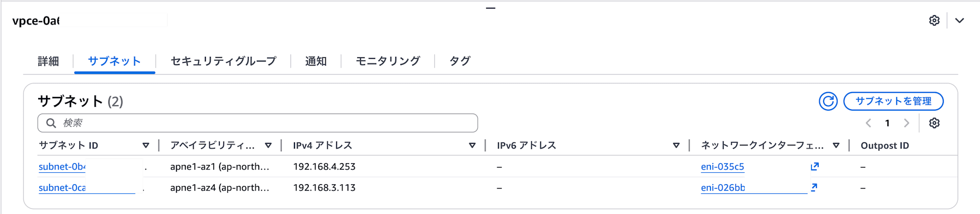The height and width of the screenshot is (214, 980).
Task: Open the 詳細 tab
Action: (49, 61)
